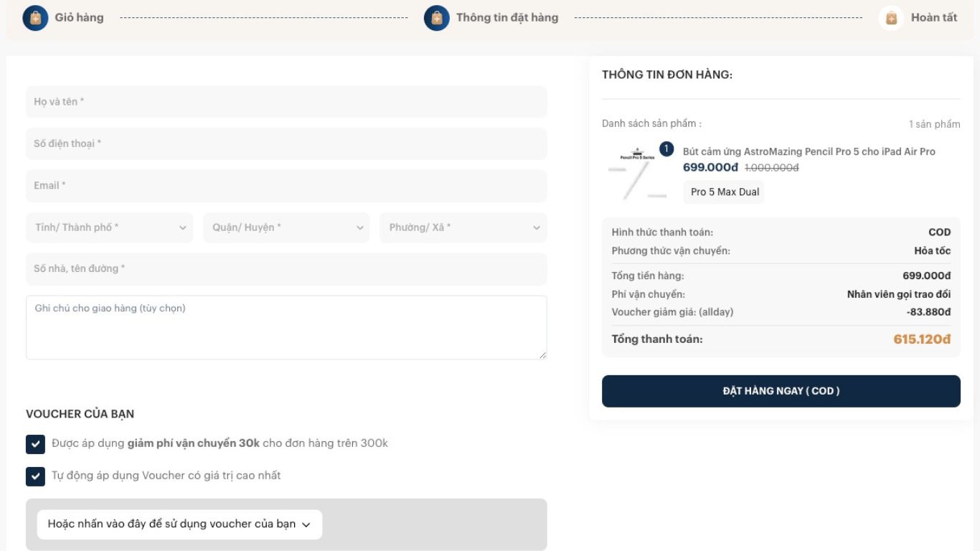
Task: Expand the voucher selector 'Hoặc nhấn vào đây'
Action: pyautogui.click(x=179, y=524)
